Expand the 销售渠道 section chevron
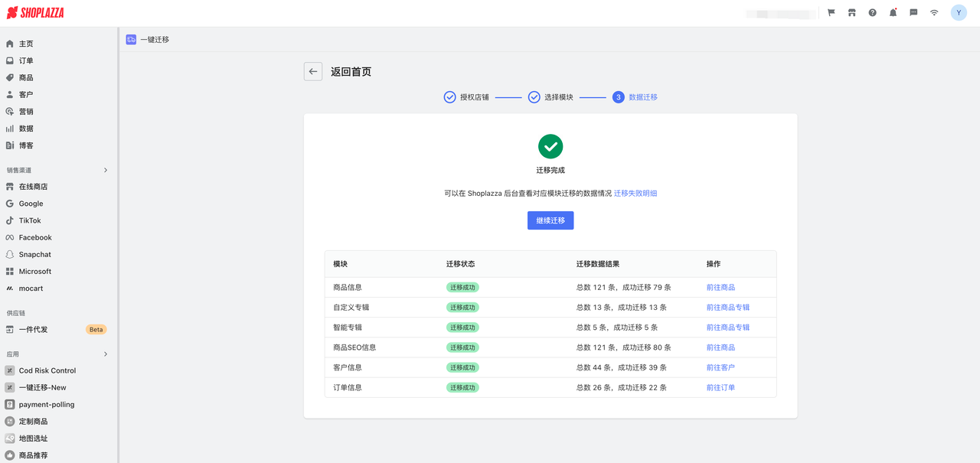 pos(106,170)
